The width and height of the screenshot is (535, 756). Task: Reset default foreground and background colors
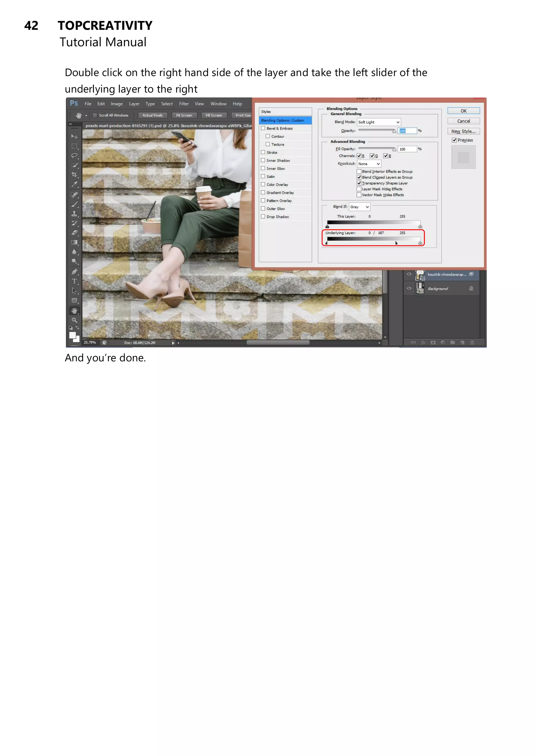[x=71, y=328]
